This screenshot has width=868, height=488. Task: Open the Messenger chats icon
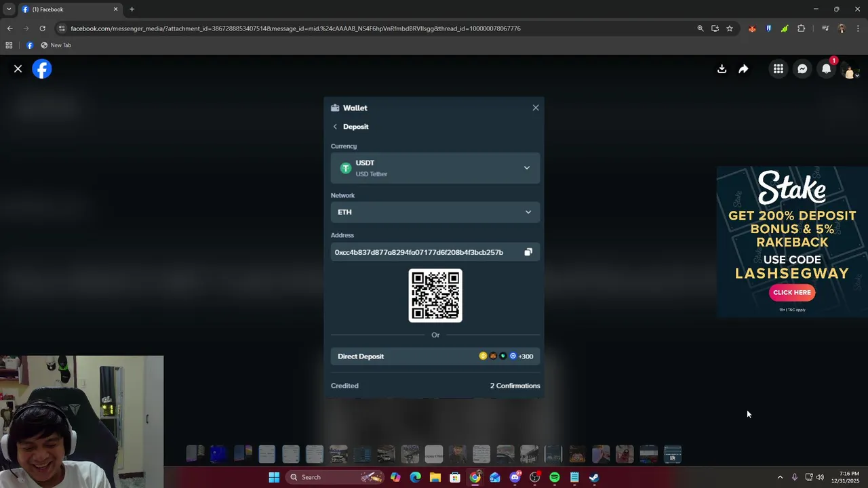(802, 68)
